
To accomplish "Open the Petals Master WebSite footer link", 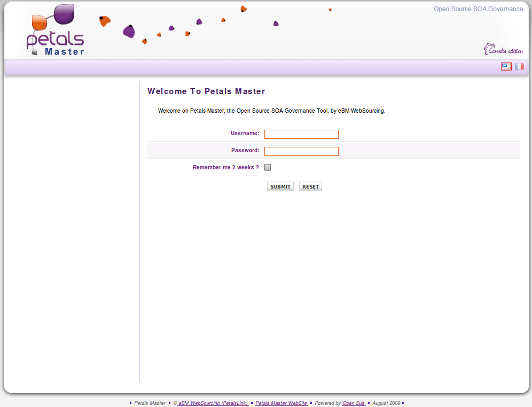I will pos(281,403).
